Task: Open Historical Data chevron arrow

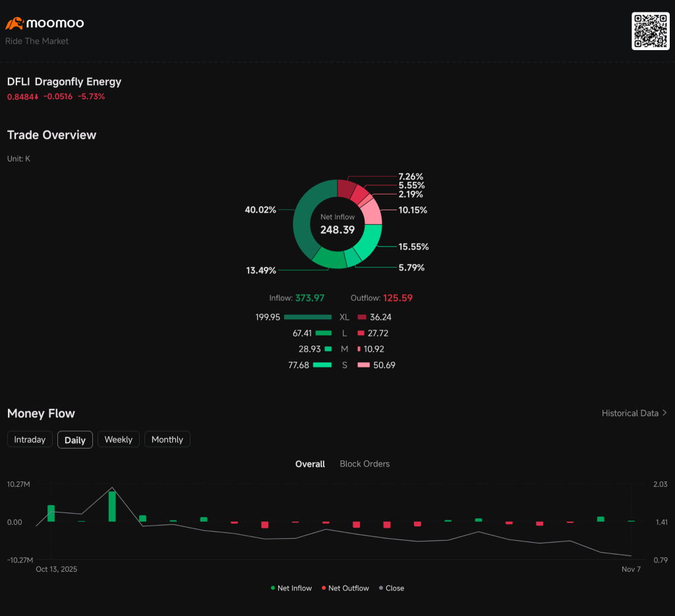Action: [664, 414]
